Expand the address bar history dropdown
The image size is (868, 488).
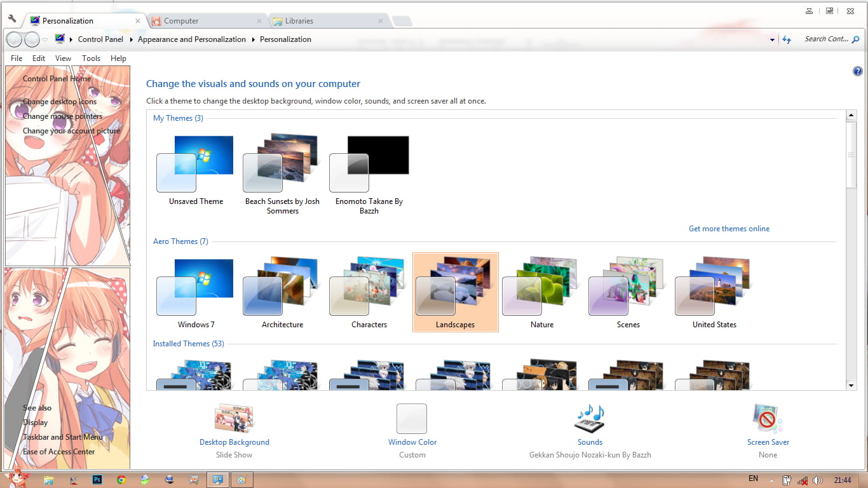point(772,39)
